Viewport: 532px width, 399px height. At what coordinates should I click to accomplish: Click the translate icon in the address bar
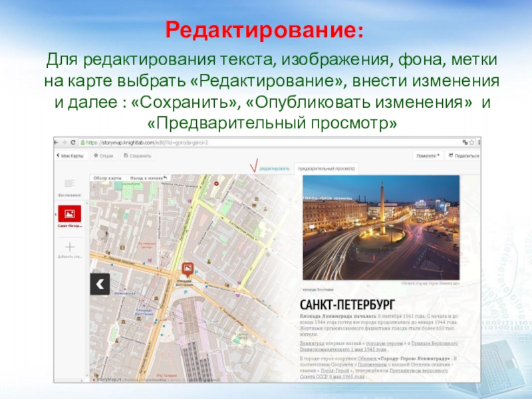(x=465, y=142)
